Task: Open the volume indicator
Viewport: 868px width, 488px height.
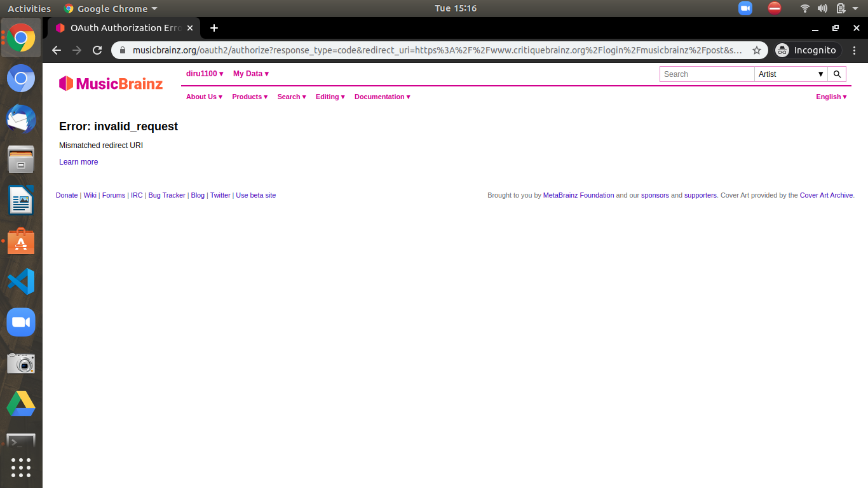Action: (x=822, y=8)
